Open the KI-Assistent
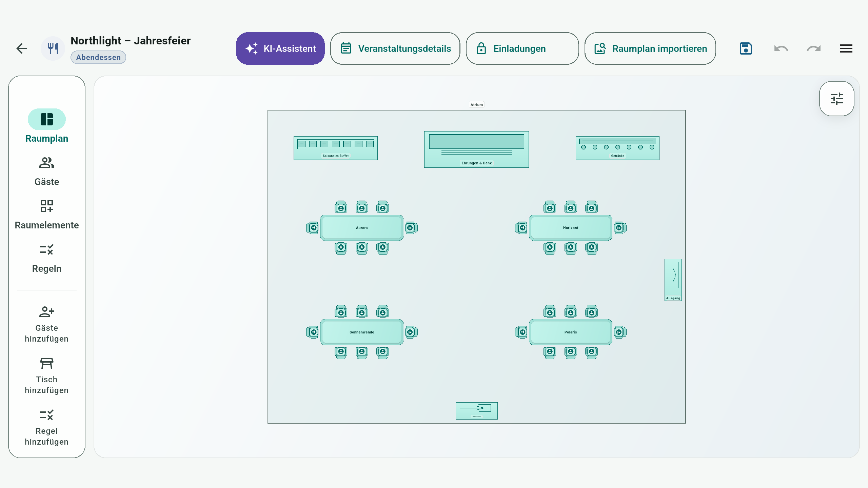 pos(280,48)
